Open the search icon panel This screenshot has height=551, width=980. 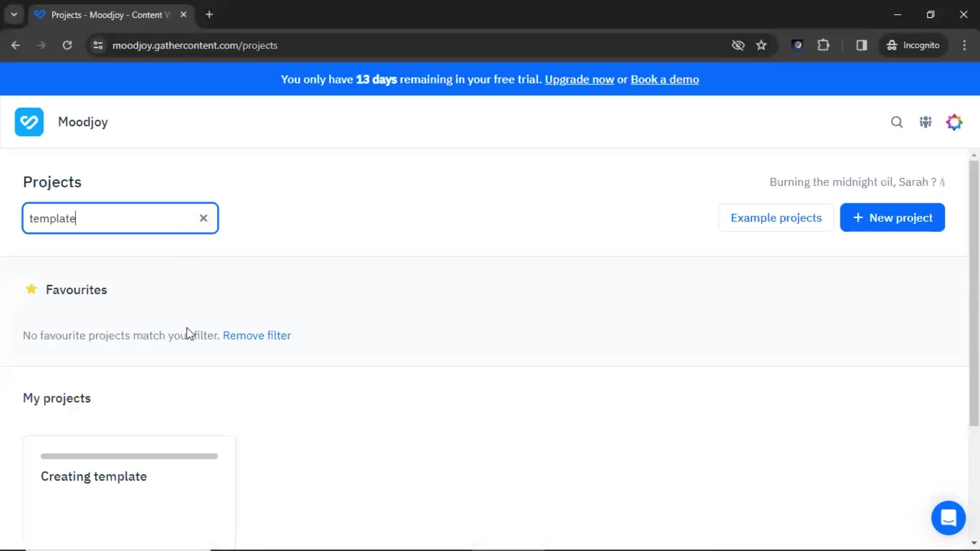click(x=896, y=122)
